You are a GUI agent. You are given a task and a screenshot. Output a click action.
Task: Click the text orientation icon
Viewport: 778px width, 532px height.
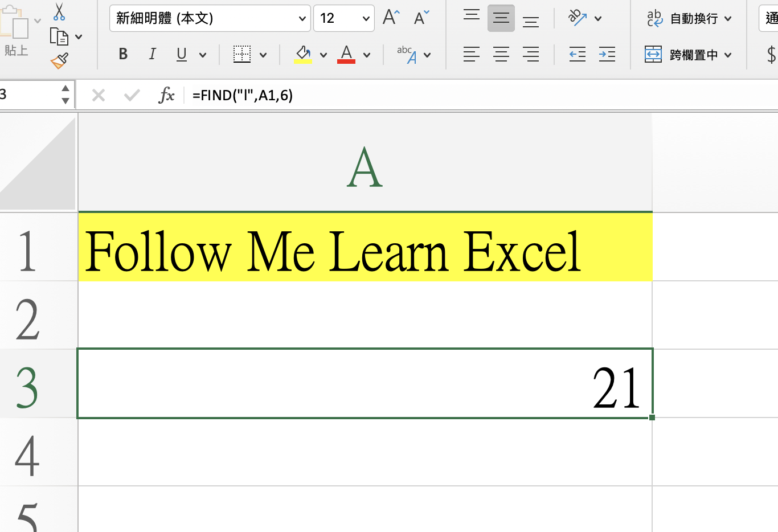tap(578, 18)
